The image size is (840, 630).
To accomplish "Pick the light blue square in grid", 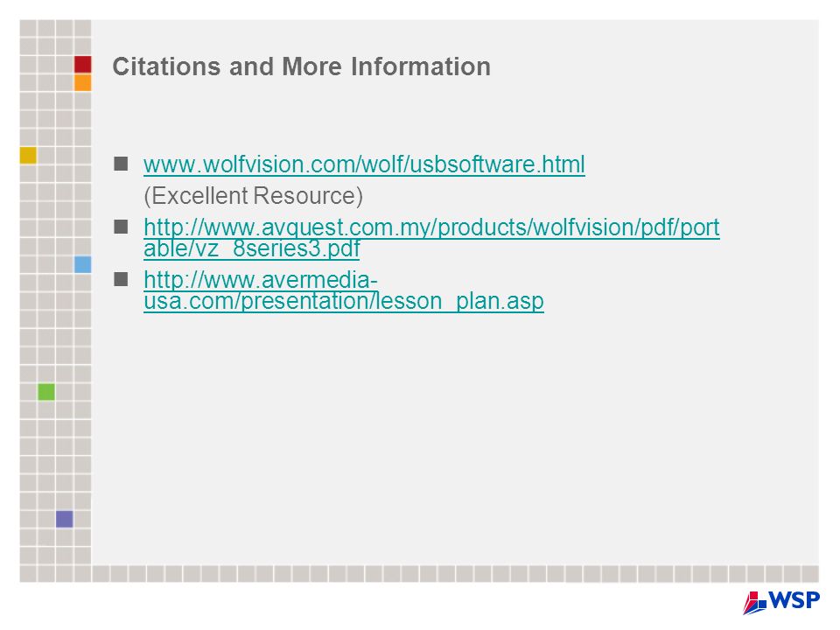I will (x=82, y=264).
